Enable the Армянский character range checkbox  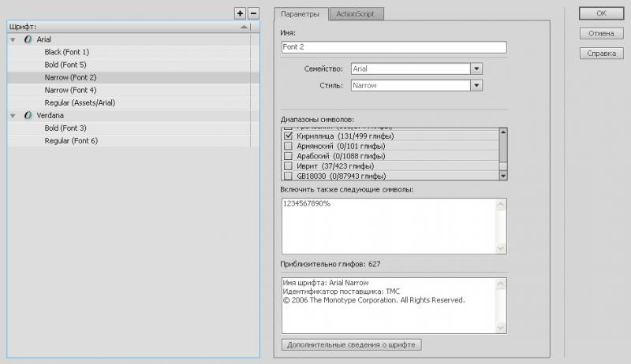point(288,146)
